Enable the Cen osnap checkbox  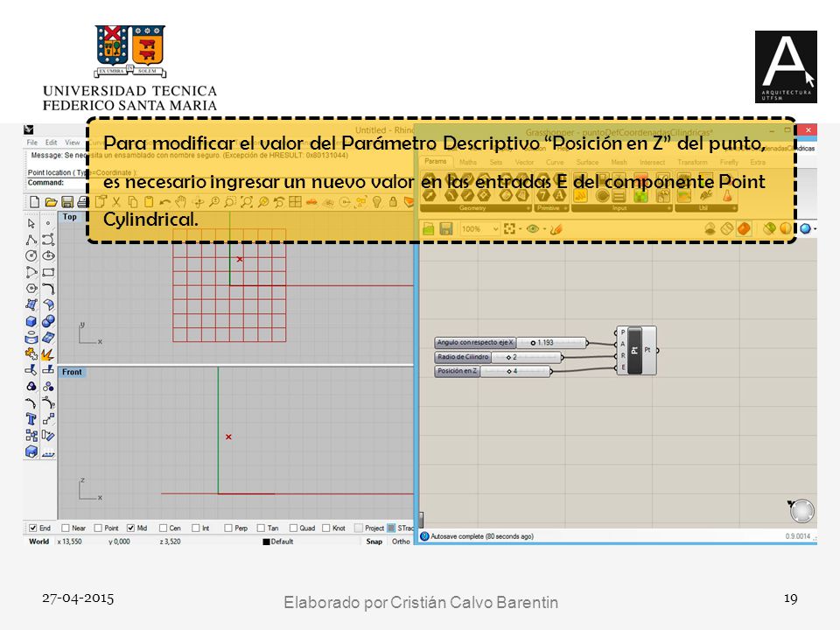[164, 528]
